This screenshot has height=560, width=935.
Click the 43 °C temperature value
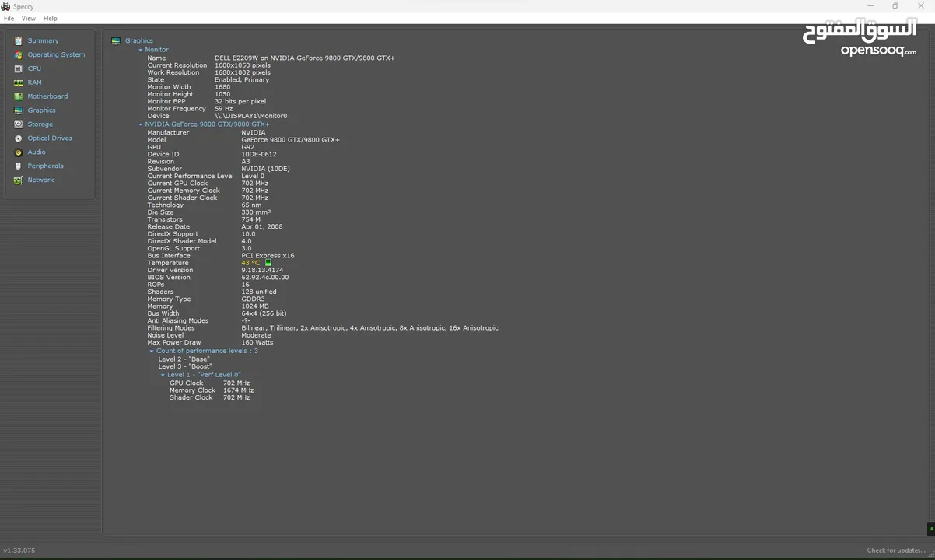tap(250, 263)
